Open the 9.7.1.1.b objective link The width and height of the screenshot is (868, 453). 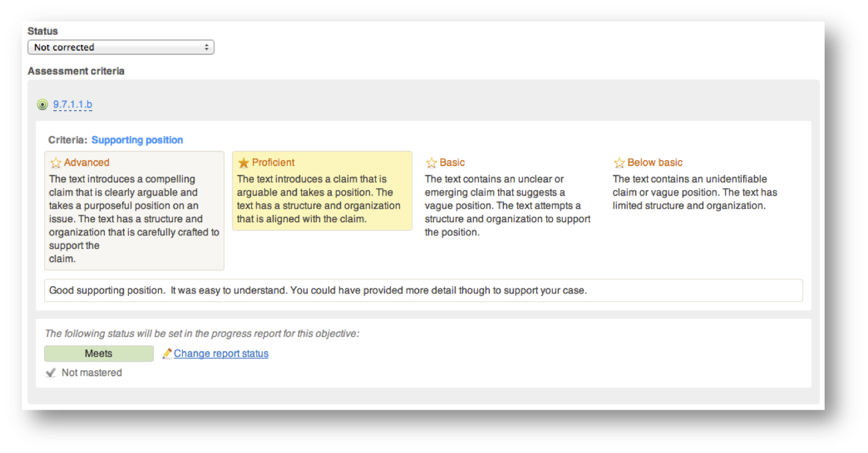(x=73, y=105)
